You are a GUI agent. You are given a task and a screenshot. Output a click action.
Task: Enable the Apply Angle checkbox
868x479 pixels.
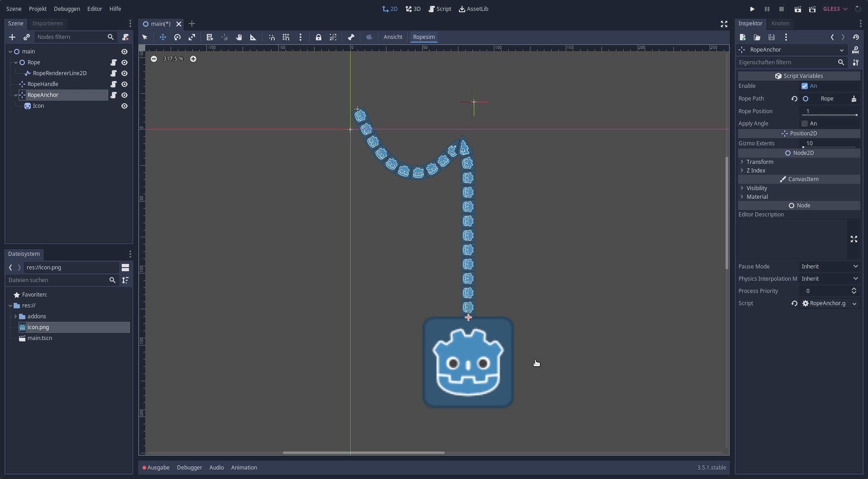(x=805, y=124)
